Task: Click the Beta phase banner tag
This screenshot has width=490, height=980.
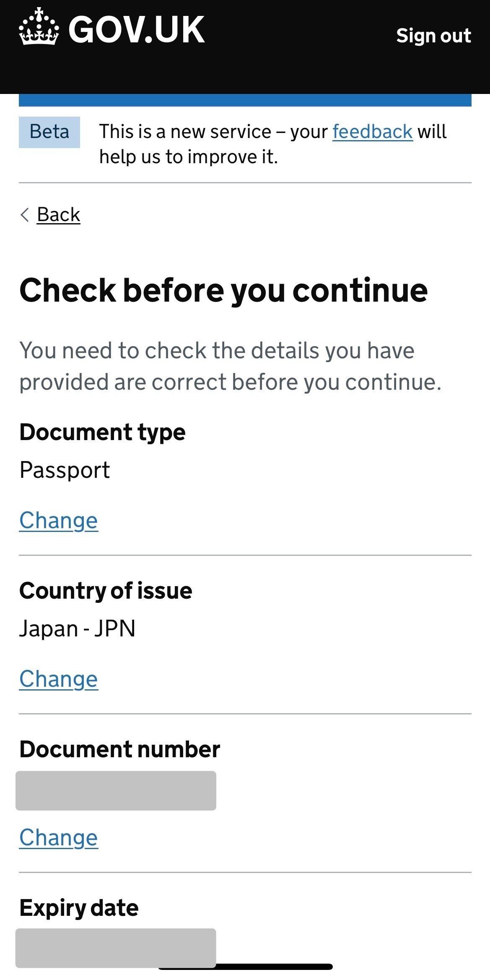Action: click(49, 131)
